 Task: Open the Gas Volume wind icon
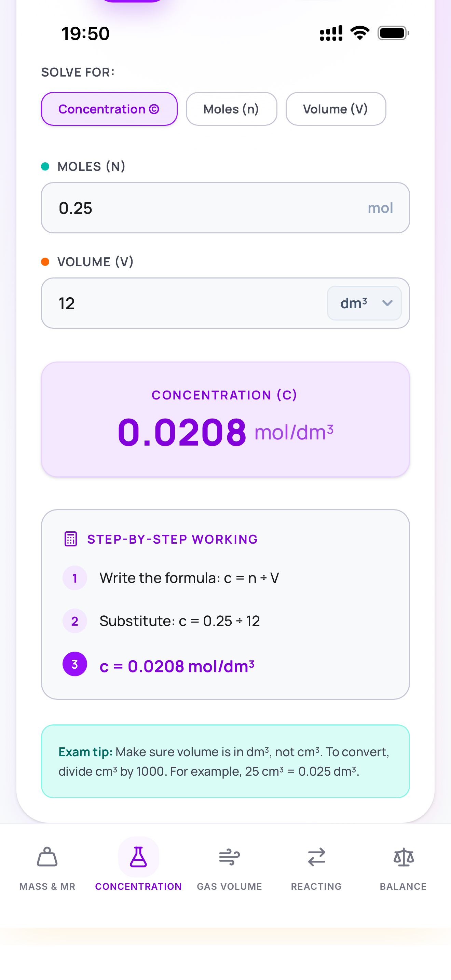(x=229, y=857)
